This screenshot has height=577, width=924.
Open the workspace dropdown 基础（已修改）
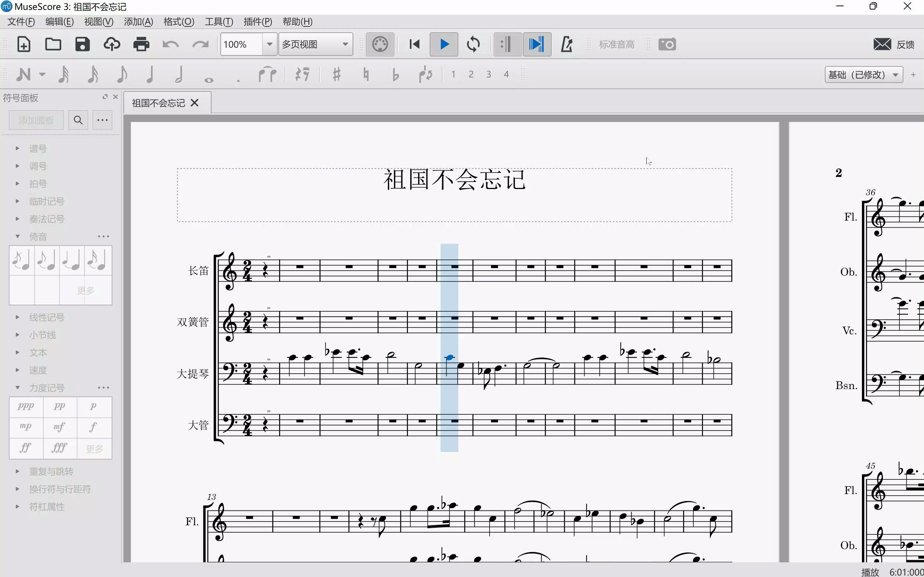point(864,75)
